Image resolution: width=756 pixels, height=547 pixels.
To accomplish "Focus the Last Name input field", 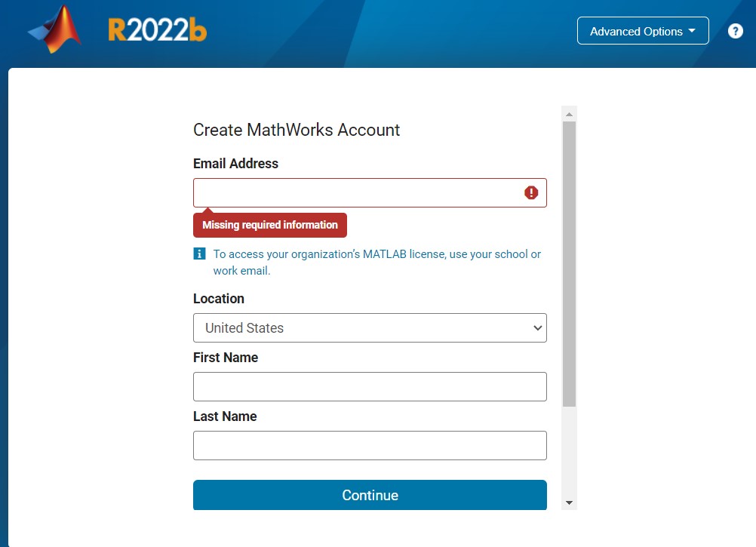I will (370, 445).
